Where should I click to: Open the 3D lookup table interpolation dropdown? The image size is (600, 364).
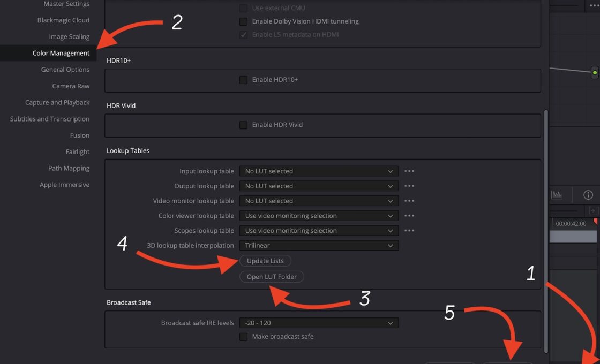319,245
